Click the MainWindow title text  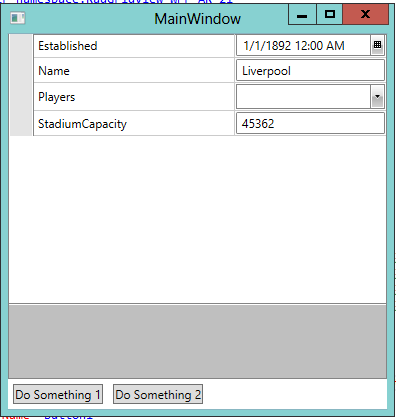(x=197, y=19)
